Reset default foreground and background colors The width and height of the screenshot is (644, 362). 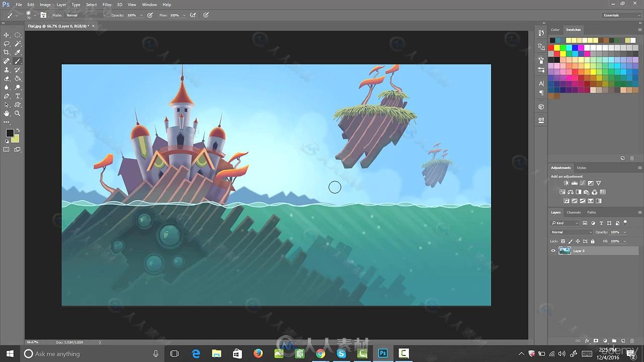click(7, 141)
